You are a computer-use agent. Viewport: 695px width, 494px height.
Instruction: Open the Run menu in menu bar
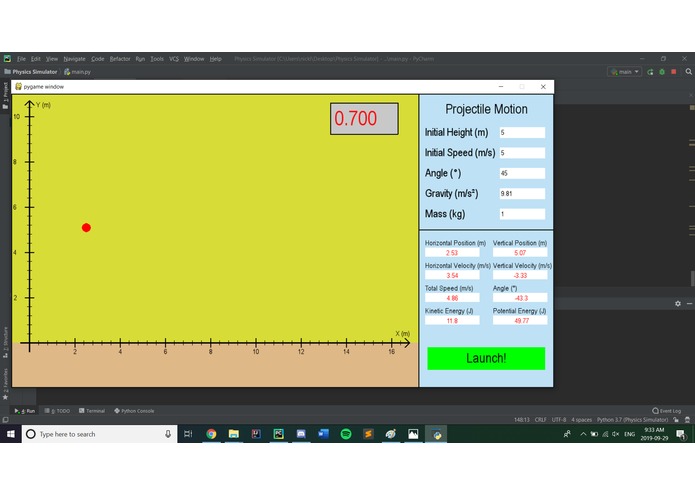[140, 58]
